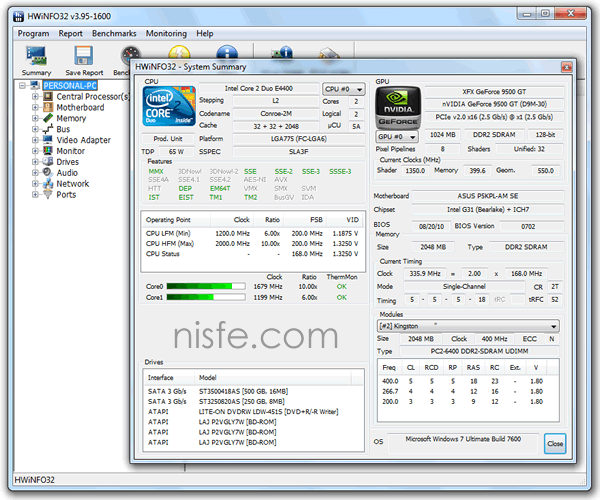Expand the Audio tree node
Screen dimensions: 600x500
[x=35, y=173]
